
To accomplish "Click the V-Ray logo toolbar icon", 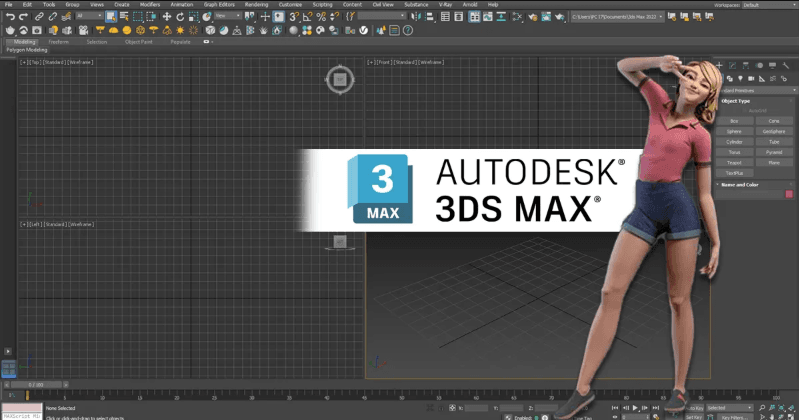I will 363,31.
